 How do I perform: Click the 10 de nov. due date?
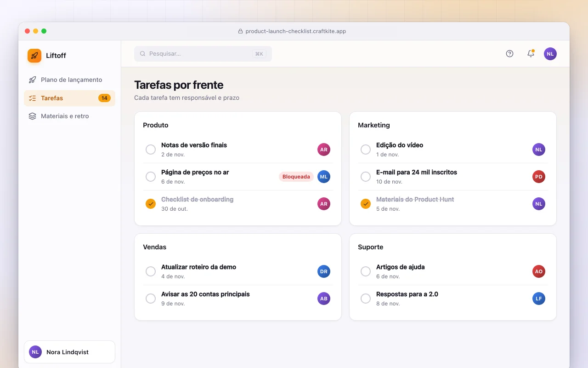pos(389,182)
